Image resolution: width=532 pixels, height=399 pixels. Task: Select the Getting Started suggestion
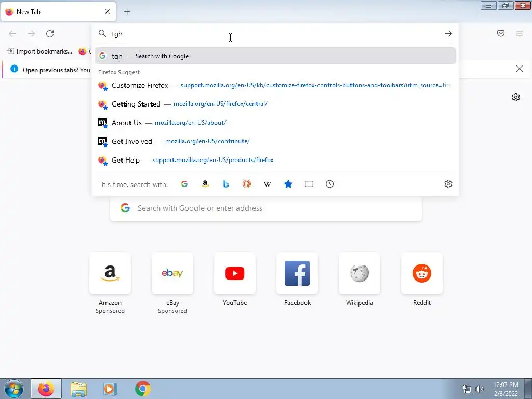tap(275, 104)
